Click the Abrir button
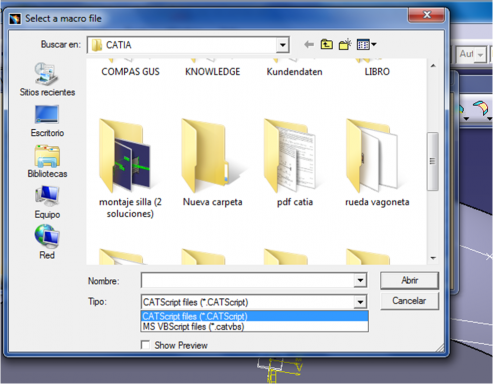493x384 pixels. point(409,280)
